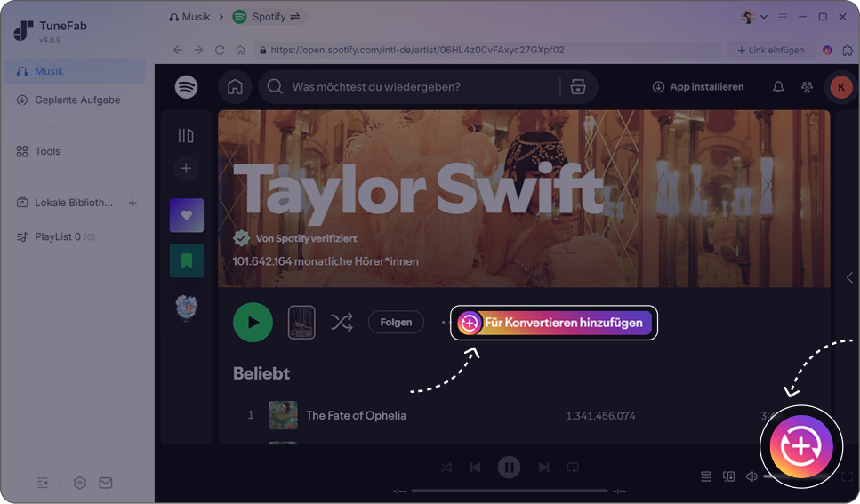Open the hamburger menu in title bar
Viewport: 860px width, 504px height.
tap(783, 17)
